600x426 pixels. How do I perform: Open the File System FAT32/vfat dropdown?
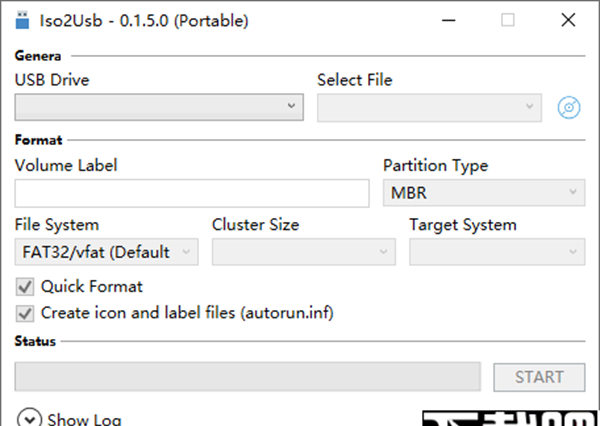106,252
